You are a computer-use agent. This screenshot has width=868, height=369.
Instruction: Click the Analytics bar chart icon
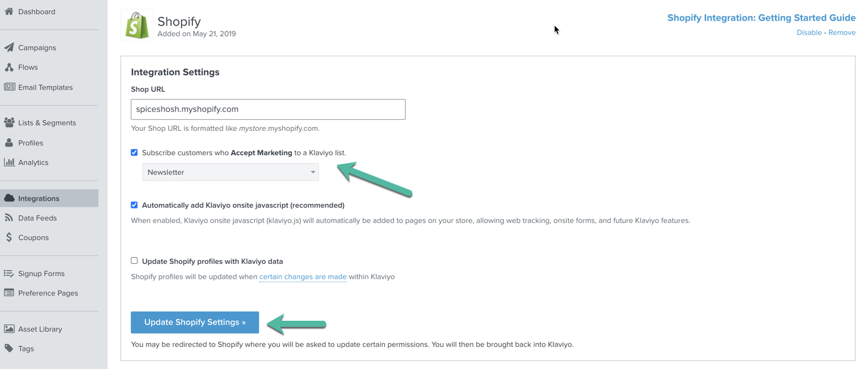9,163
